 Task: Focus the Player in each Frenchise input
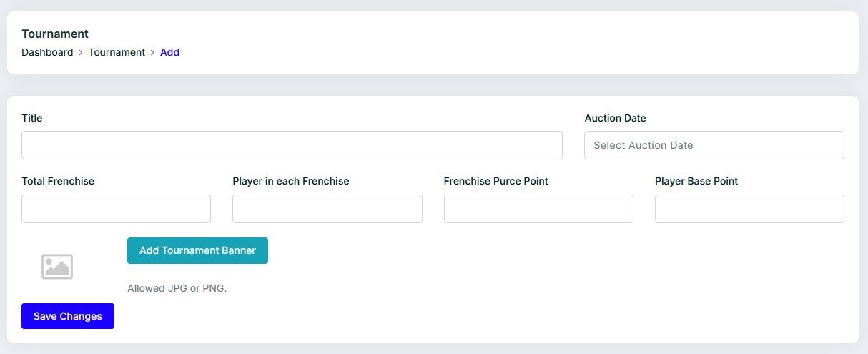coord(327,209)
